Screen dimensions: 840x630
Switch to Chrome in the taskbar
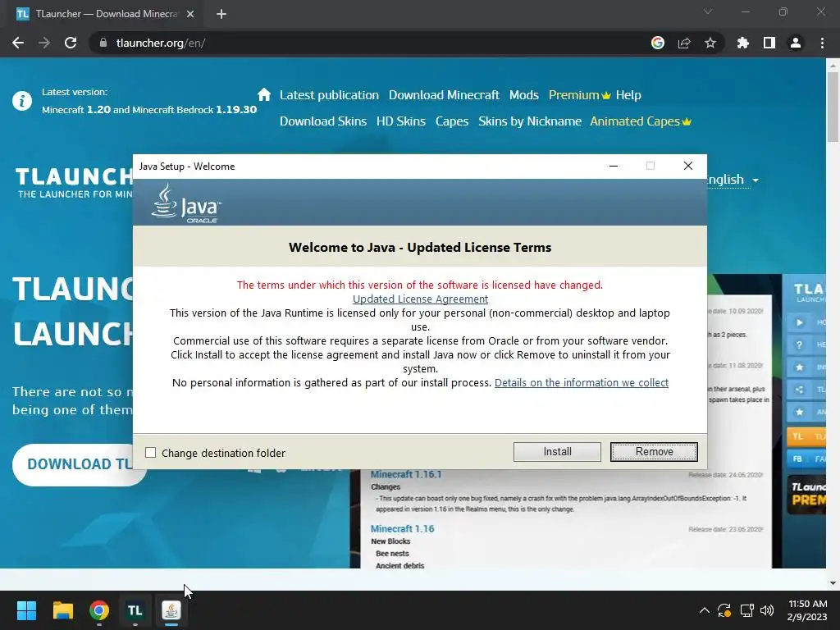99,610
